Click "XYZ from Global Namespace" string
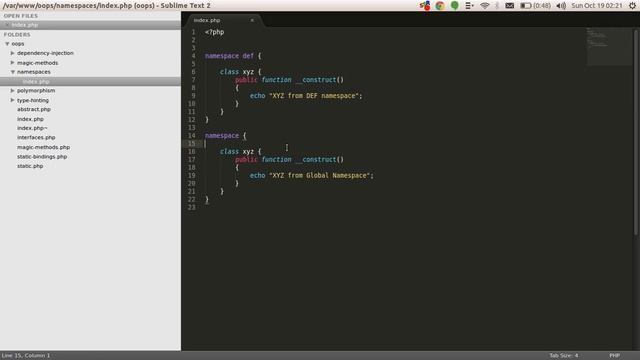 coord(320,176)
